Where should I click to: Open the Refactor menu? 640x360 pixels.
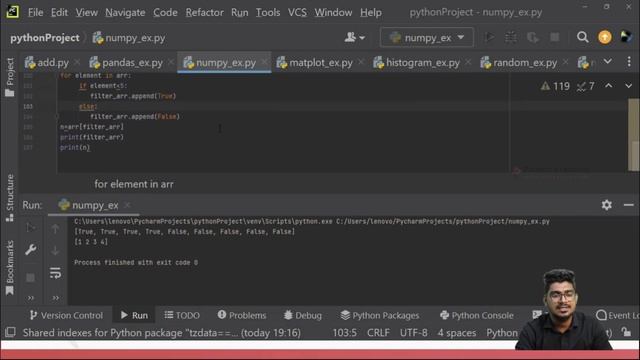[x=204, y=13]
